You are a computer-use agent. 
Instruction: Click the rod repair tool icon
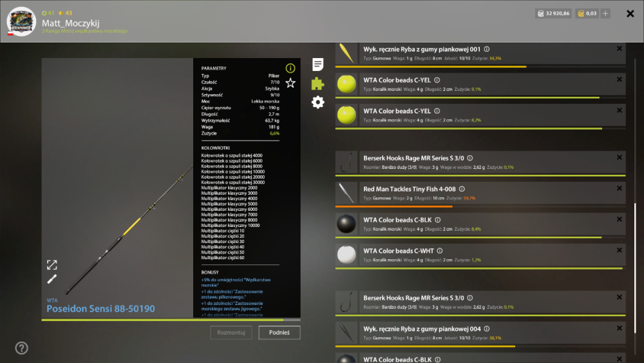coord(52,279)
